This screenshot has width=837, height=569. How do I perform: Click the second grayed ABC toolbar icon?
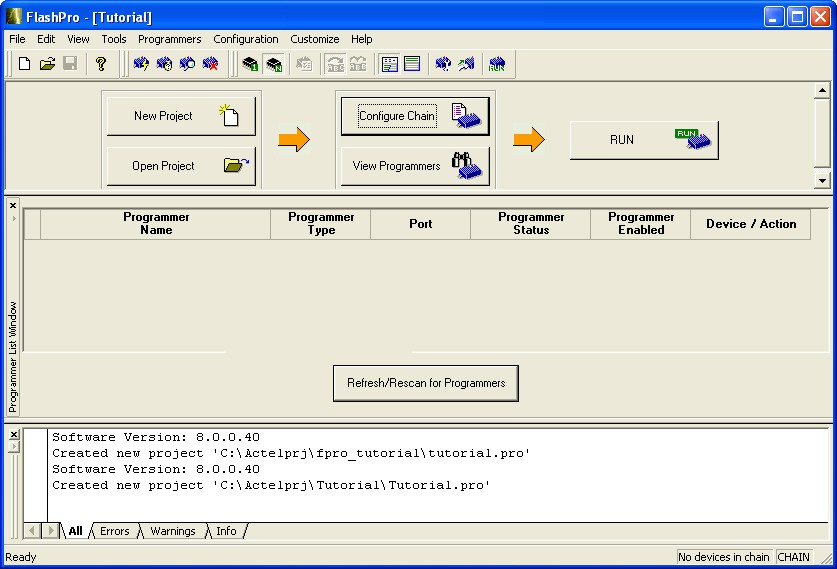tap(358, 64)
